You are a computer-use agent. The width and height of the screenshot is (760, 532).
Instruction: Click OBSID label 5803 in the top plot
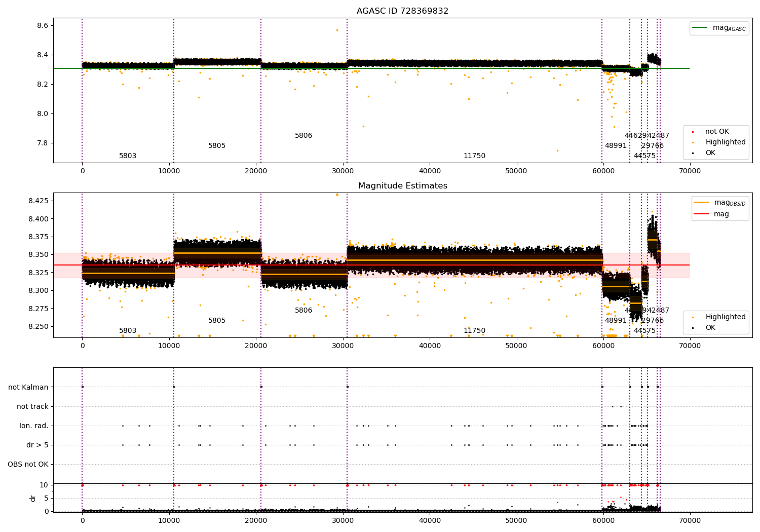[x=128, y=156]
